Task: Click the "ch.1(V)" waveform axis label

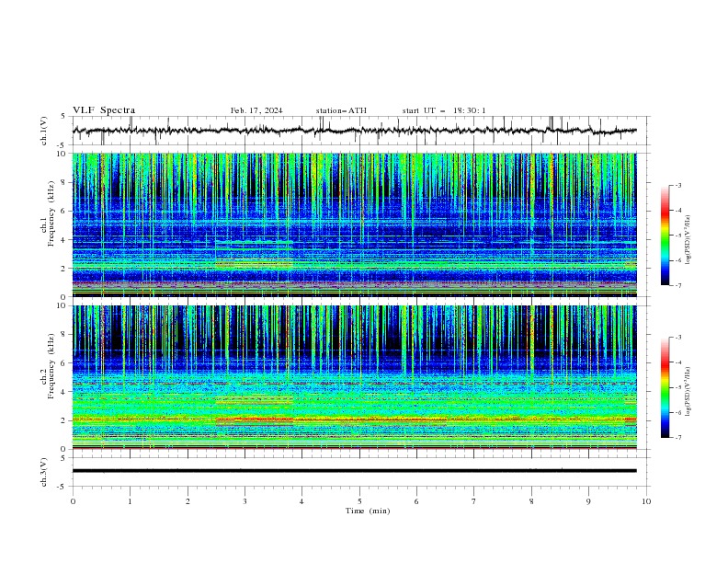Action: click(x=44, y=131)
